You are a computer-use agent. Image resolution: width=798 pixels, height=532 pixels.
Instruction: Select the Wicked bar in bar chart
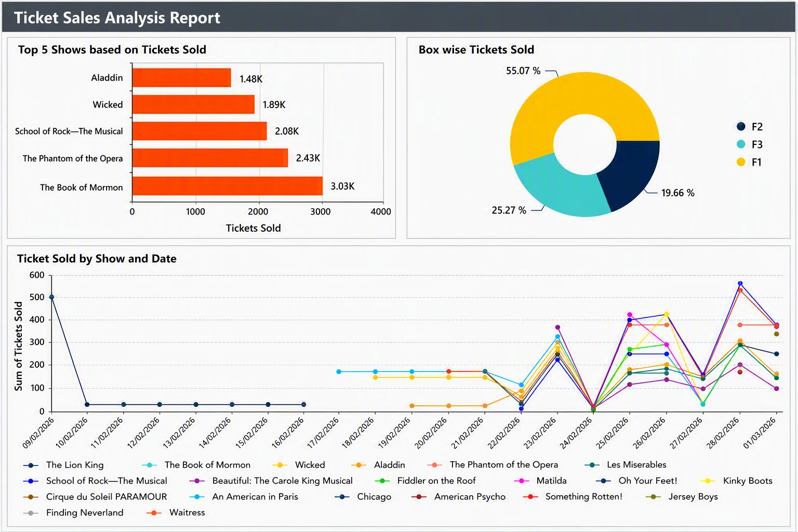[193, 104]
